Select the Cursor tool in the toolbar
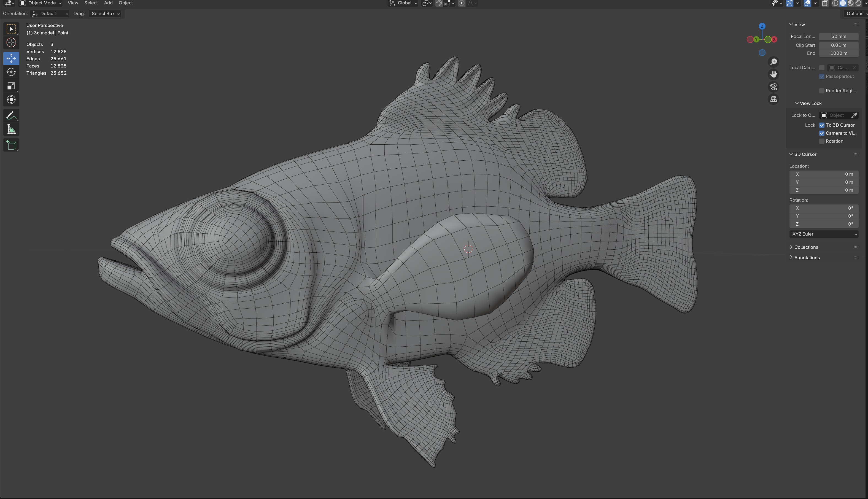 coord(11,43)
